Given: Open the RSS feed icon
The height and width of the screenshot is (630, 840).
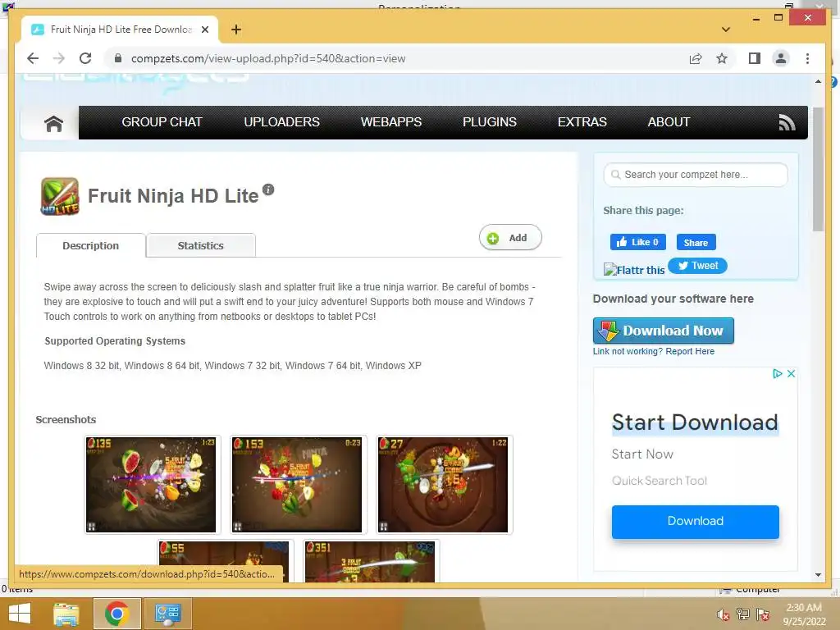Looking at the screenshot, I should (787, 123).
